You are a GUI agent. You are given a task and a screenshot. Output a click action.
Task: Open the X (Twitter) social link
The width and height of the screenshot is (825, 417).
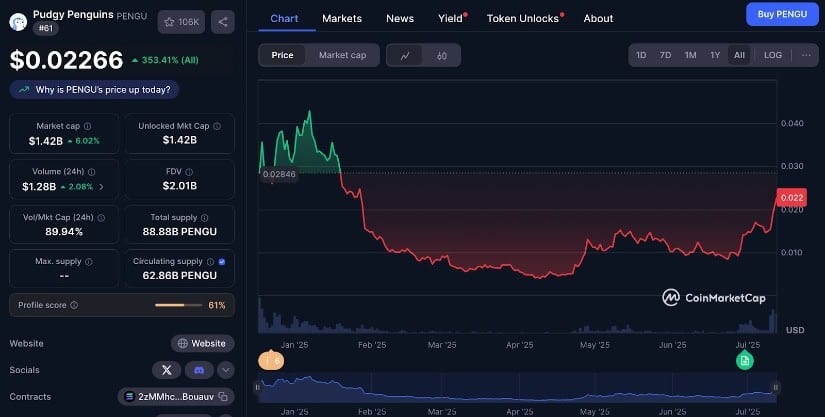tap(166, 370)
